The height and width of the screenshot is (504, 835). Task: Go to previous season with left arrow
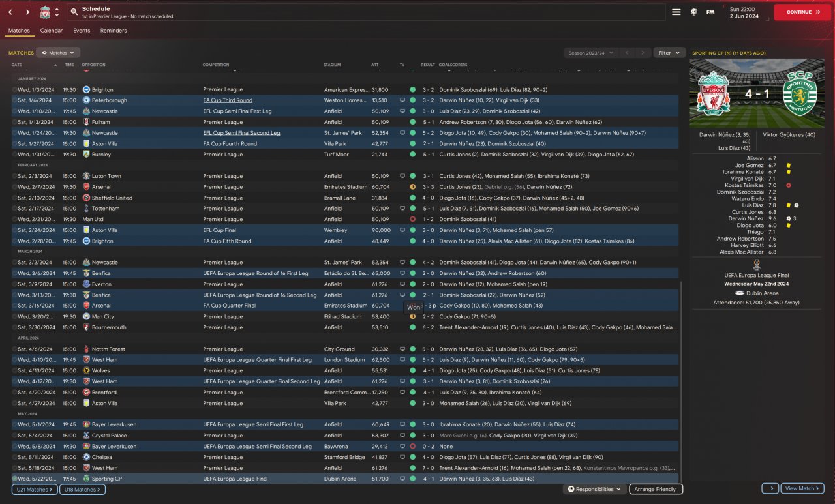627,53
